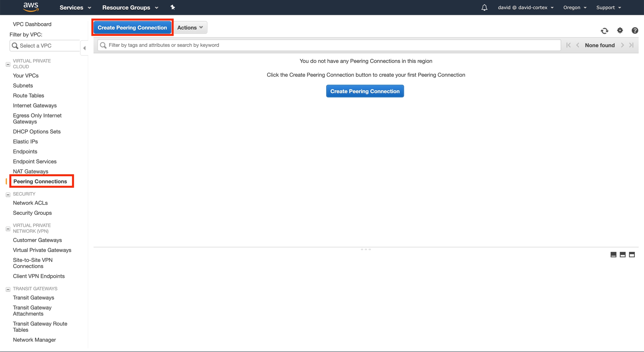
Task: Click the pin shortcut icon in navbar
Action: 173,8
